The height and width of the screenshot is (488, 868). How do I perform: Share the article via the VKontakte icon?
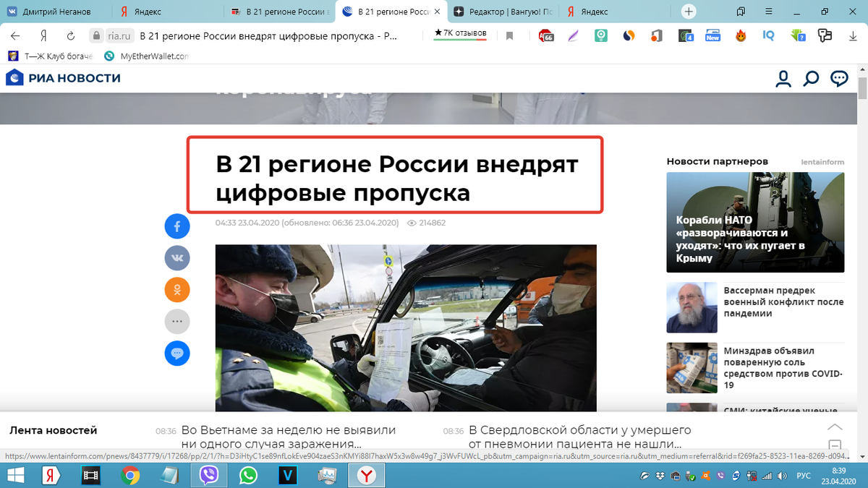pyautogui.click(x=177, y=258)
